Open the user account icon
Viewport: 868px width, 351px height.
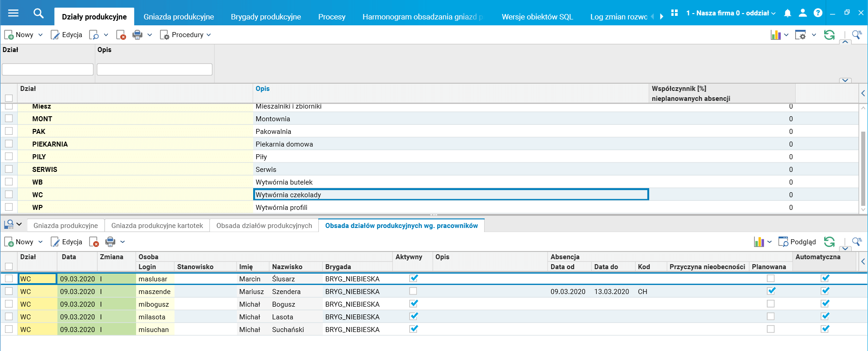[802, 13]
